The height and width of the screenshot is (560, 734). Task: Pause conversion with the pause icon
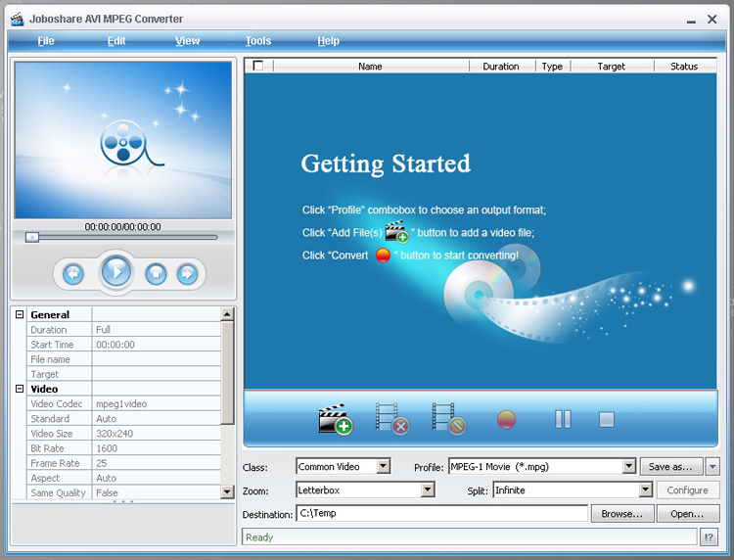[x=563, y=419]
